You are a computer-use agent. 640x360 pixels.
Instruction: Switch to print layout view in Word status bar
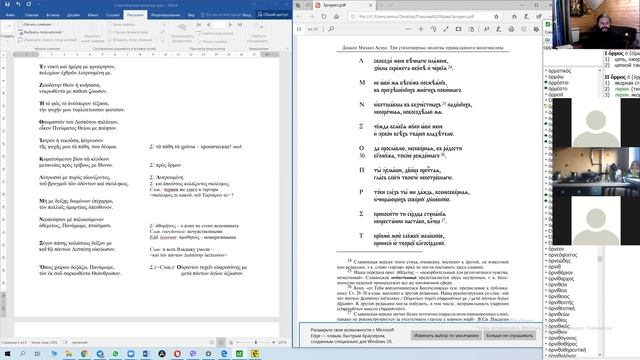point(221,342)
